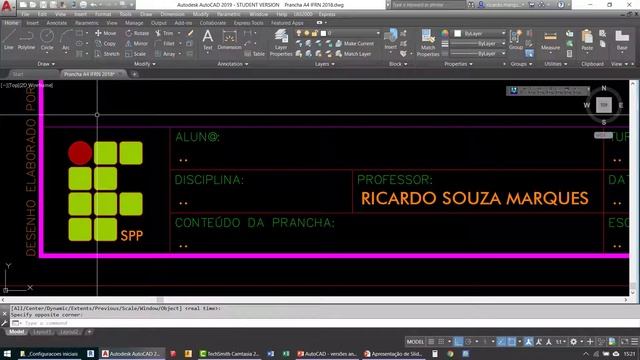Pick the Fillet tool

click(165, 43)
